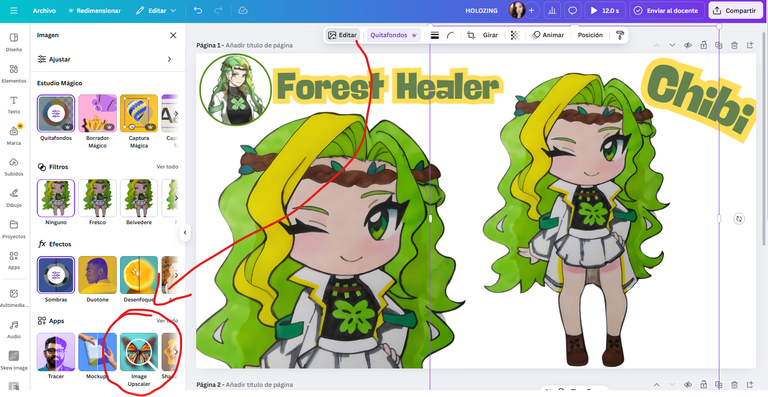The image size is (768, 397).
Task: Open Diseño panel in sidebar
Action: 14,42
